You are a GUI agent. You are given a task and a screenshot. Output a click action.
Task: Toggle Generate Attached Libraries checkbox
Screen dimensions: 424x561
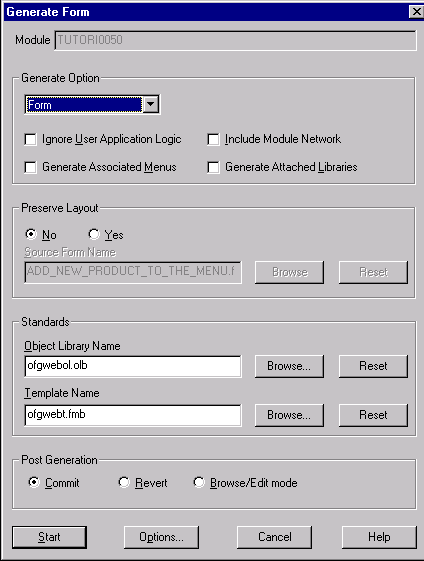coord(213,167)
